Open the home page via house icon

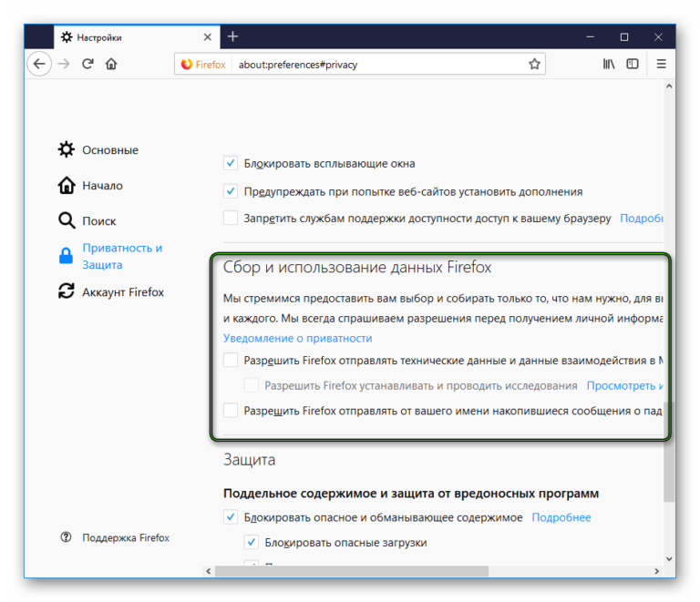(x=111, y=64)
